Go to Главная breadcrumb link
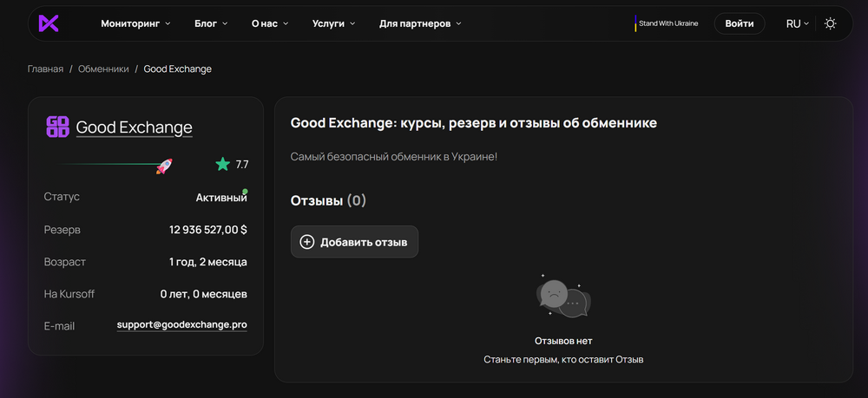The width and height of the screenshot is (868, 398). (45, 69)
